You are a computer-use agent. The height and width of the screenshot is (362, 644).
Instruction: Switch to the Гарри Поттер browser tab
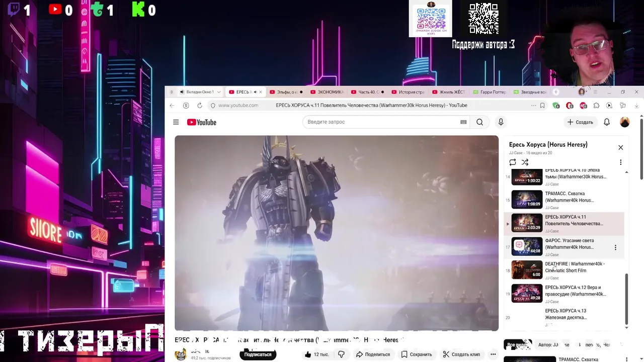[x=490, y=92]
